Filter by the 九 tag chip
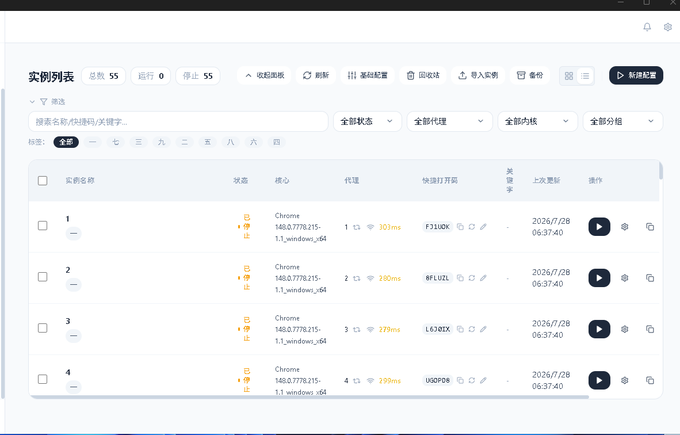This screenshot has width=680, height=435. [161, 142]
